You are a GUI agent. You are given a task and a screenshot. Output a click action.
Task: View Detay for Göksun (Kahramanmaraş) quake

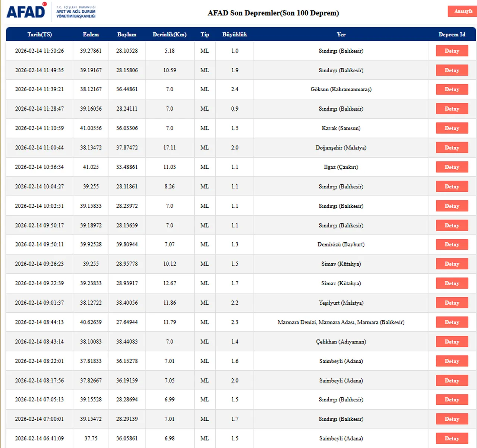click(452, 89)
